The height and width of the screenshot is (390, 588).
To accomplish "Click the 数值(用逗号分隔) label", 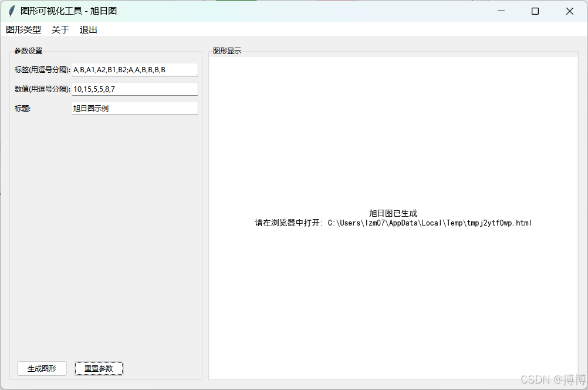I will [42, 89].
